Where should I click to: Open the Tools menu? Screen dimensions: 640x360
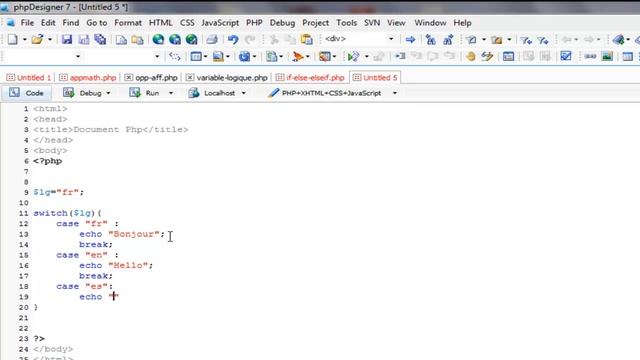tap(347, 23)
